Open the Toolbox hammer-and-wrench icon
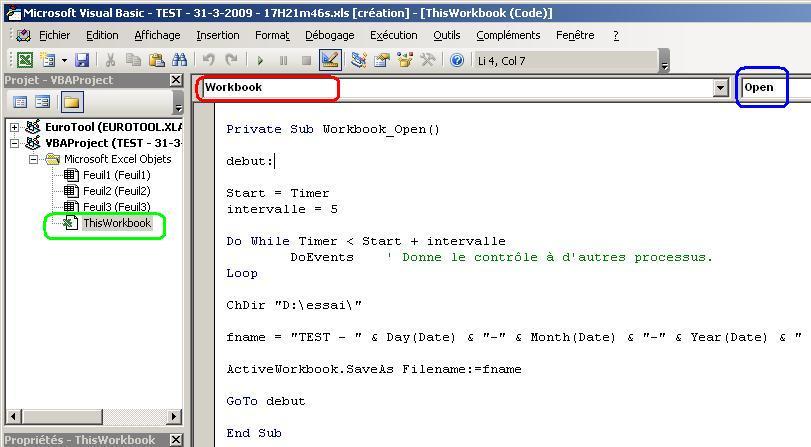The height and width of the screenshot is (447, 811). coord(427,60)
